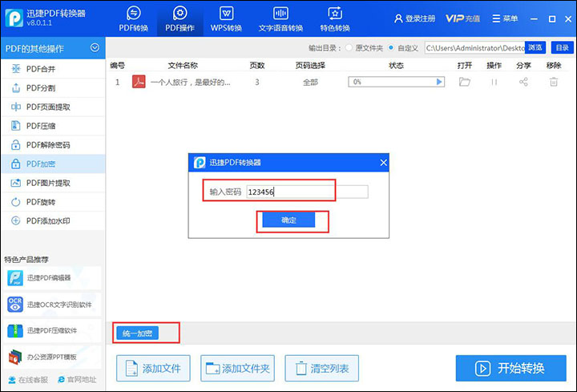577x392 pixels.
Task: Open 迅捷OCR文字识别软件 product
Action: (x=53, y=305)
